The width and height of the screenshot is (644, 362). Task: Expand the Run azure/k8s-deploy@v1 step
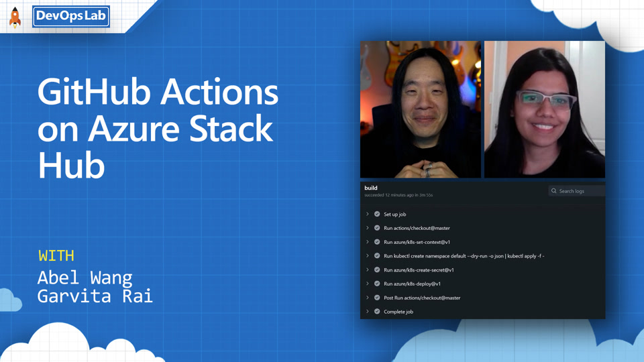tap(368, 284)
